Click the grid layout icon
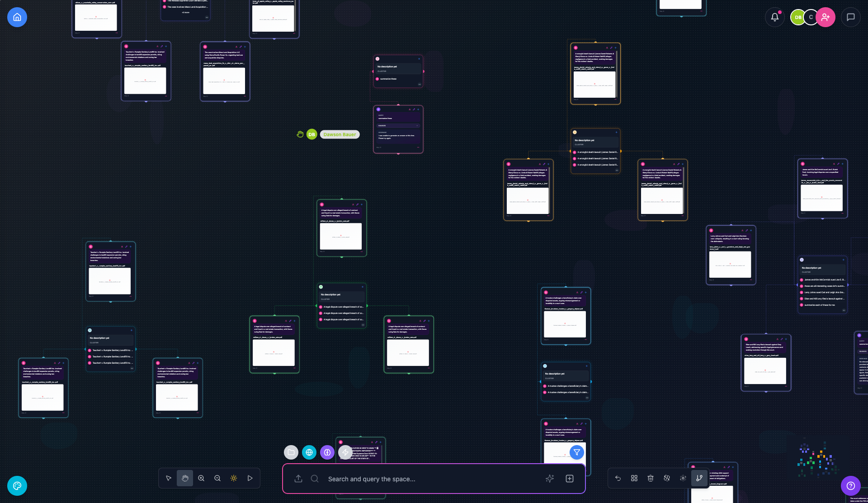868x503 pixels. click(634, 478)
